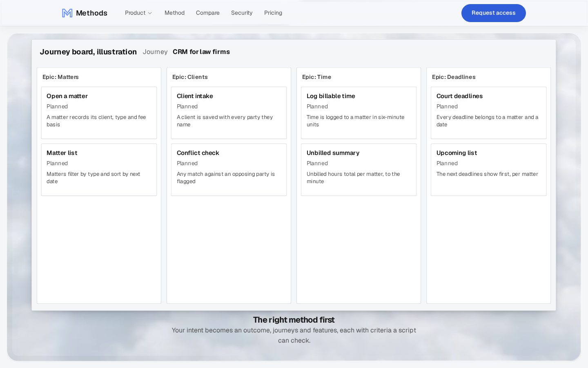Click the 'Epic: Clients' column header

[x=190, y=77]
